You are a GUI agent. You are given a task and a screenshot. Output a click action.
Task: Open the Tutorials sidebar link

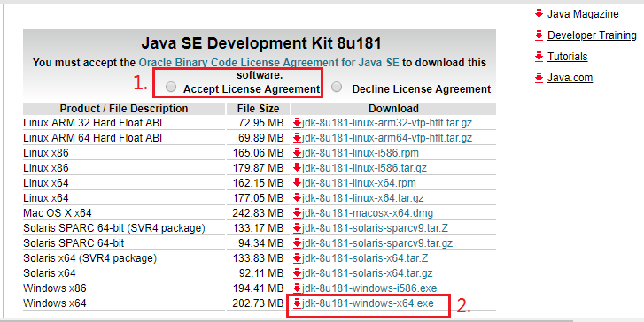567,57
